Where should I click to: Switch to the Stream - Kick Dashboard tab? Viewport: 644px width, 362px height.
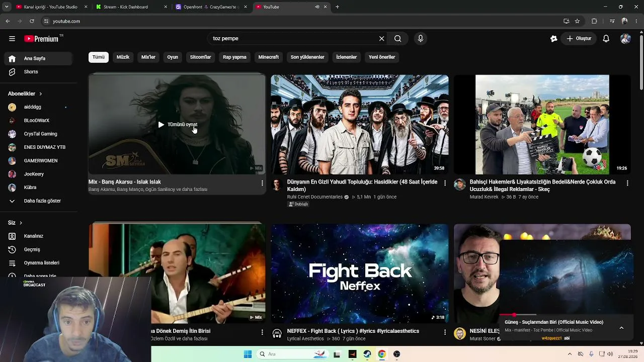[131, 7]
